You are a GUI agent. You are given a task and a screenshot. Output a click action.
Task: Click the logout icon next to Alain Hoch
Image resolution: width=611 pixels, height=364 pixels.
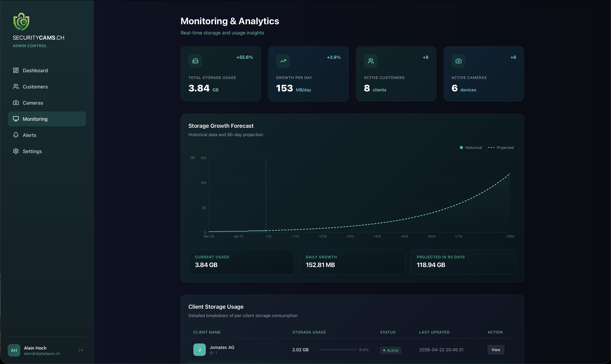coord(81,350)
